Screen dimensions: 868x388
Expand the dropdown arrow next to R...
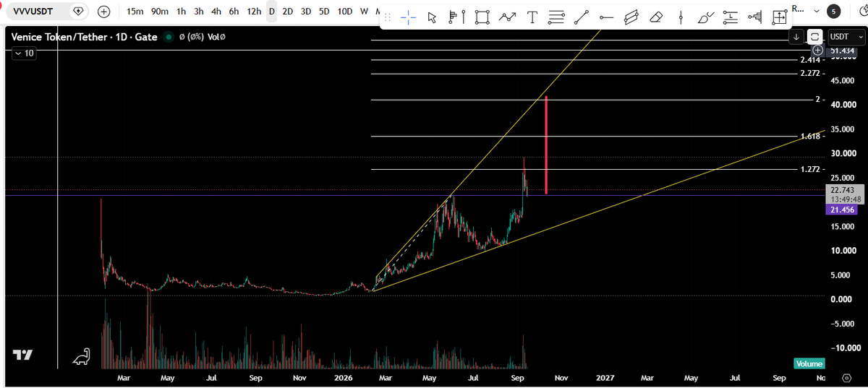tap(817, 12)
